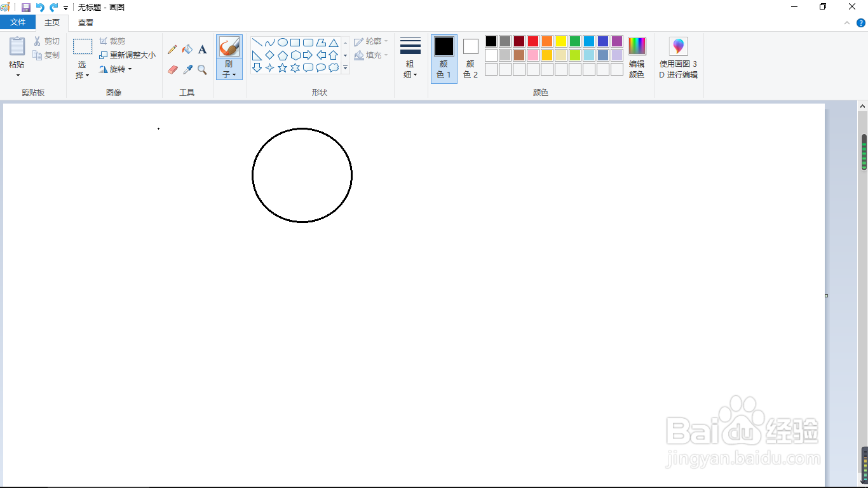Viewport: 868px width, 488px height.
Task: Choose the Oval shape
Action: 283,43
